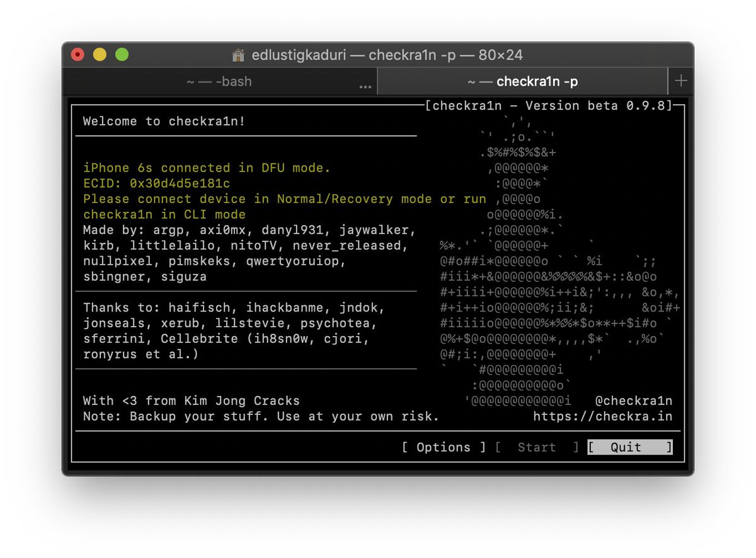
Task: Click the ECID: 0x30d4d5e181c line
Action: [157, 183]
